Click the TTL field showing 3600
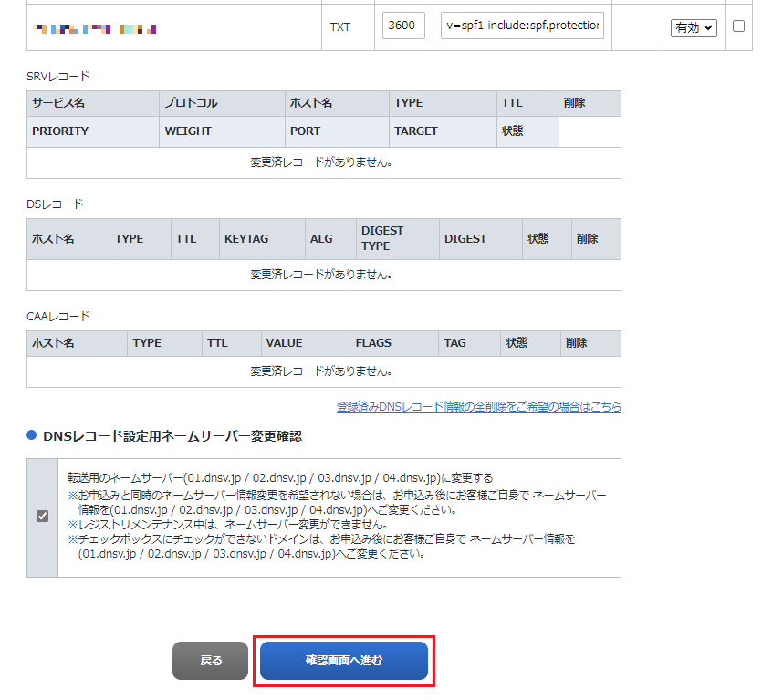 pos(404,26)
